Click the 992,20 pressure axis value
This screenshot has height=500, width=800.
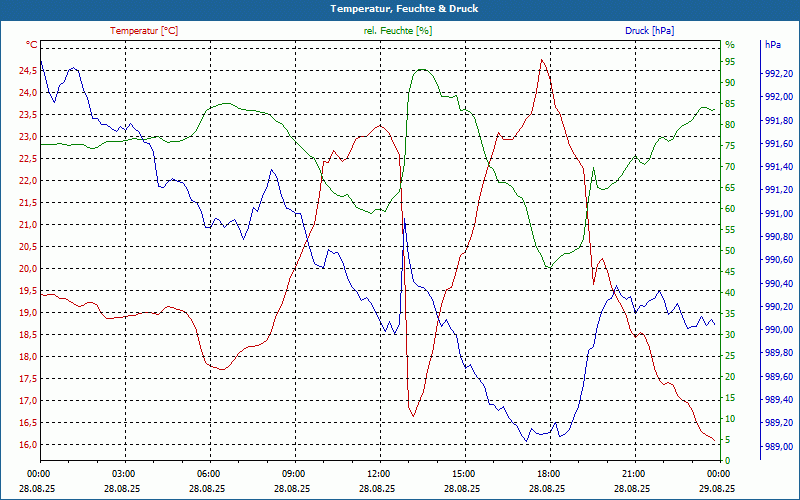tap(779, 74)
